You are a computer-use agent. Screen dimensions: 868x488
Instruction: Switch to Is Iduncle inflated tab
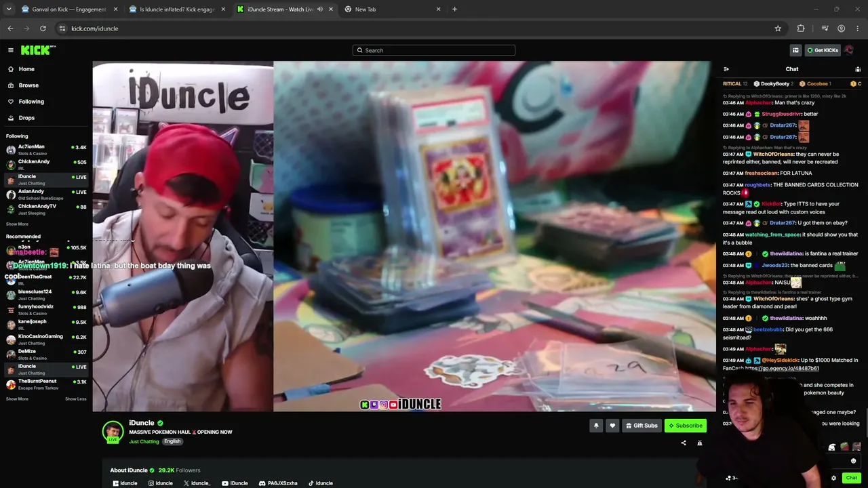pos(178,9)
